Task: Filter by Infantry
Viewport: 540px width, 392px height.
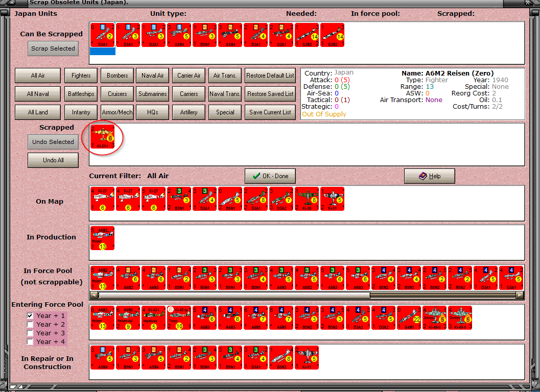Action: [81, 112]
